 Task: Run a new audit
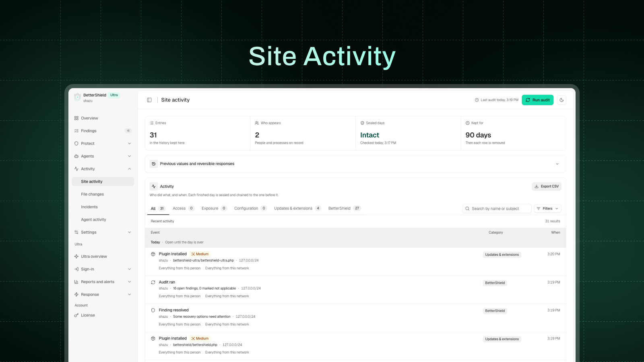point(537,100)
